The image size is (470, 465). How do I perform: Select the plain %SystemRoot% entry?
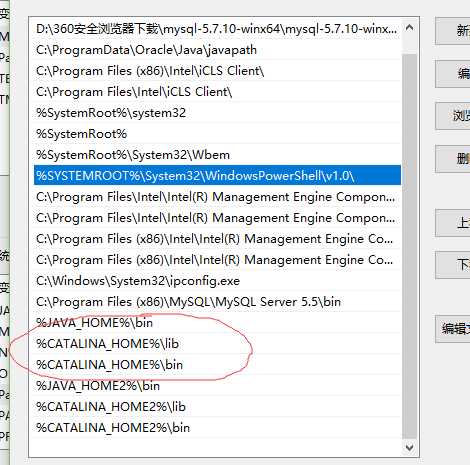(x=217, y=134)
